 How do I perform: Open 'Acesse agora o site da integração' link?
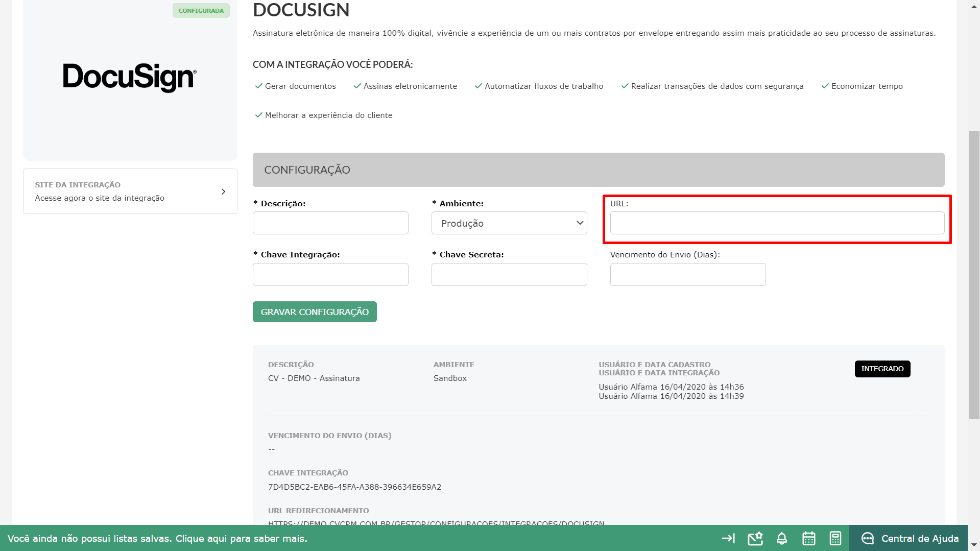100,198
